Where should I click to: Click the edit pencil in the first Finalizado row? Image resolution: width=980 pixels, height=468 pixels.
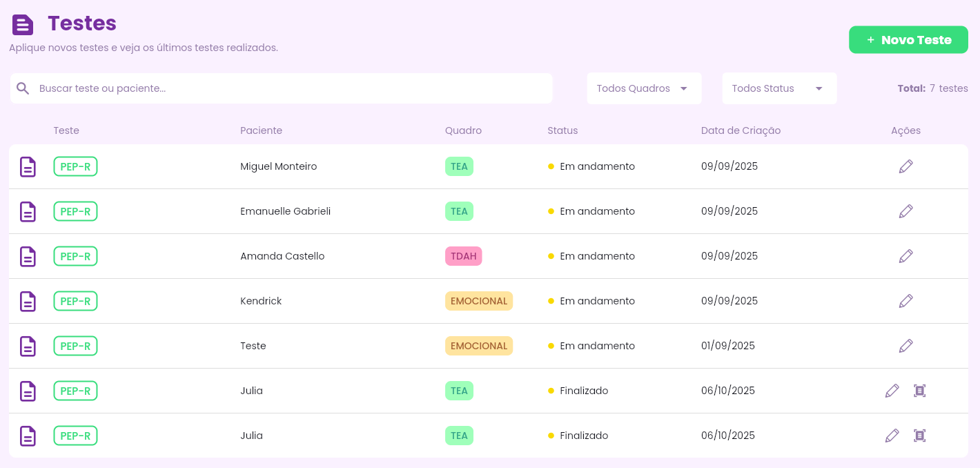click(892, 391)
